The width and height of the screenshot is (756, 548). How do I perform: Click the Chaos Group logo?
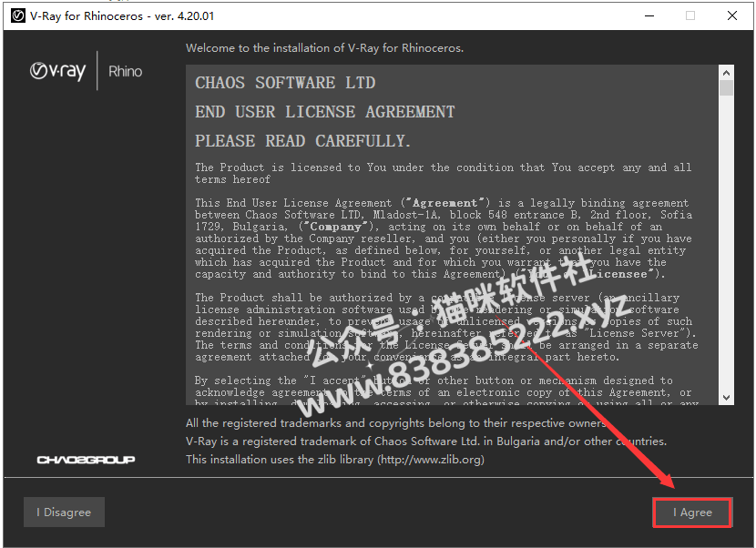[x=86, y=460]
